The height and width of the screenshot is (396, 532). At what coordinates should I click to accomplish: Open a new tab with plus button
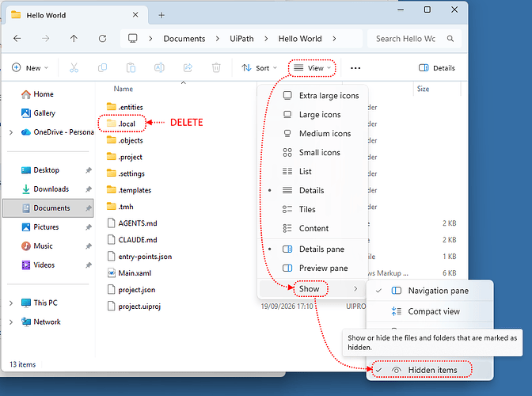[161, 15]
